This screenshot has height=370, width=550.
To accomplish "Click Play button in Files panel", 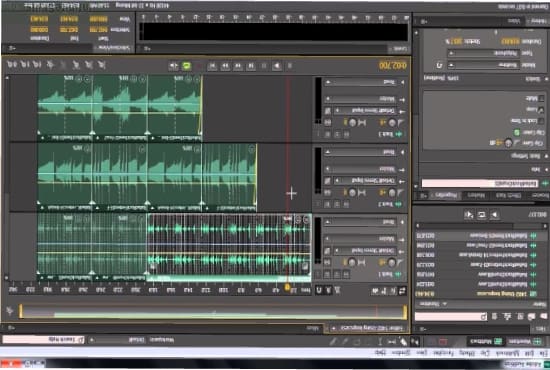I will pos(494,214).
